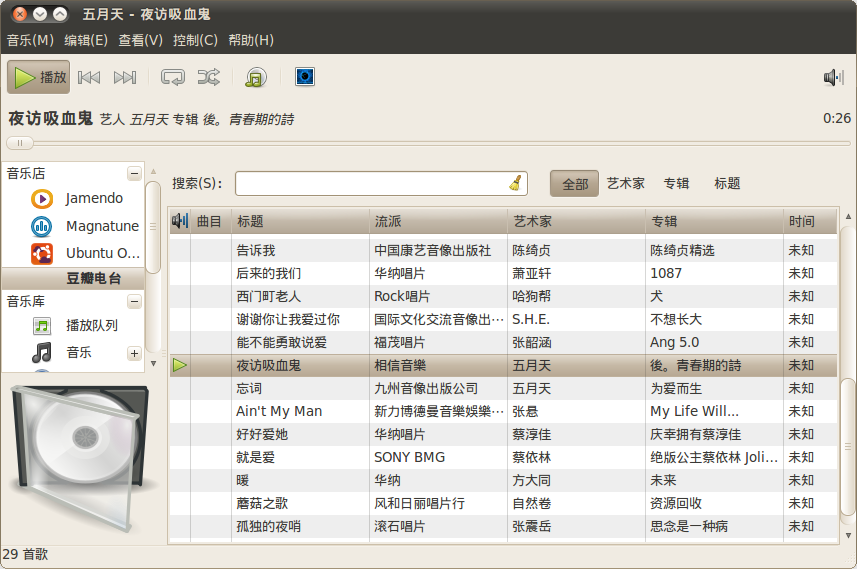The image size is (857, 569).
Task: Sort by the 时间 column header
Action: point(811,221)
